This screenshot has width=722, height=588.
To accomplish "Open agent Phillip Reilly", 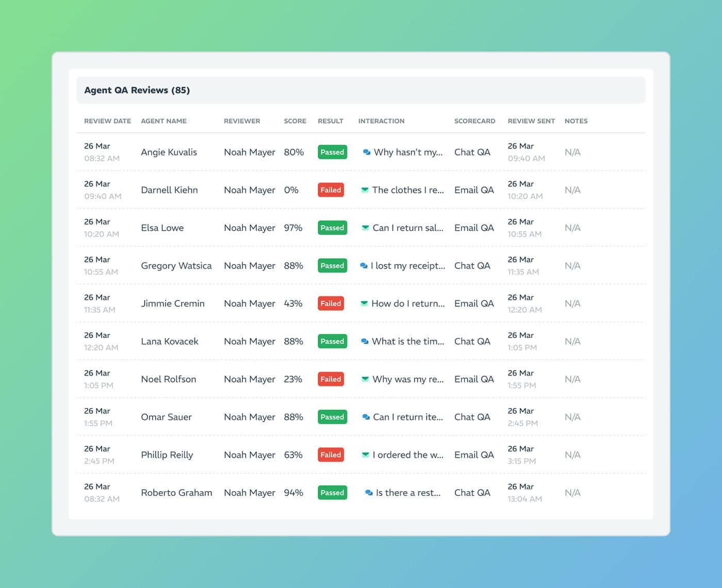I will click(167, 455).
